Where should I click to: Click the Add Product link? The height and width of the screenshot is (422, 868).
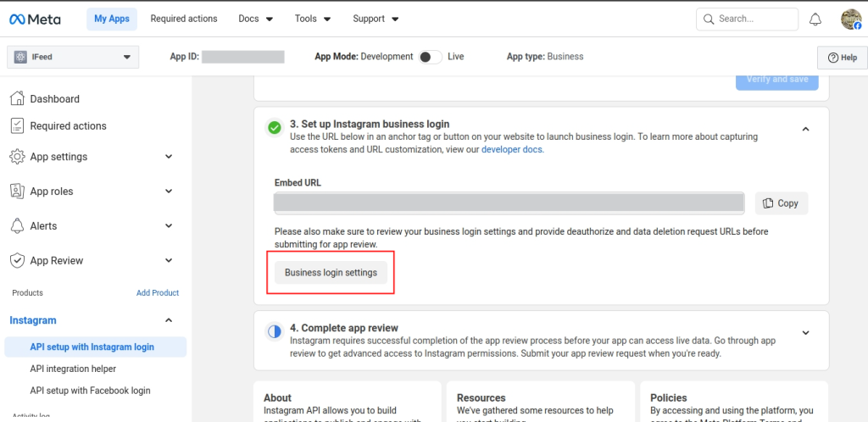click(x=158, y=293)
